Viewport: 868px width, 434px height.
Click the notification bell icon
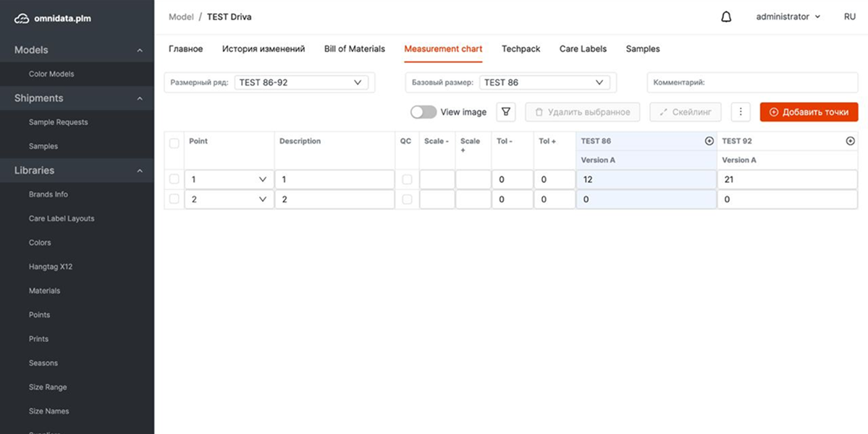[726, 17]
